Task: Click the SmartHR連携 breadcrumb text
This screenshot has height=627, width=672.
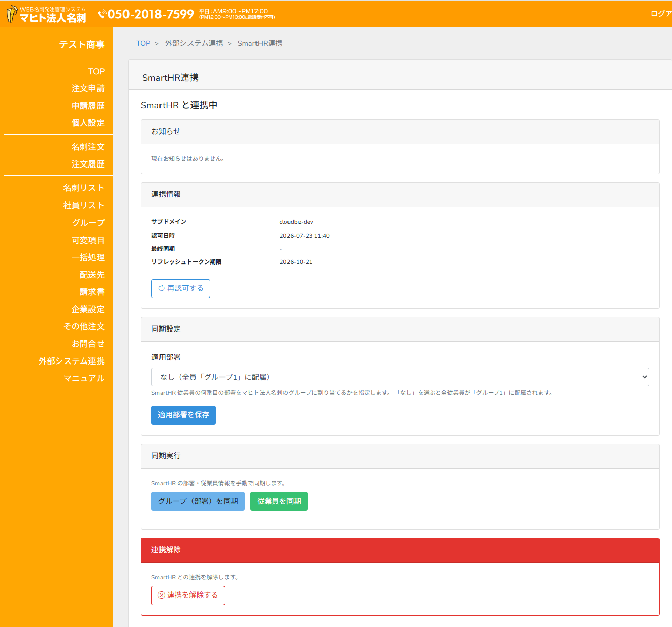Action: tap(260, 43)
